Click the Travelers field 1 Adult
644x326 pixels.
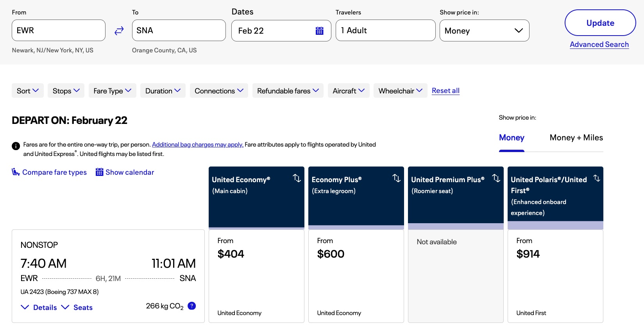[x=386, y=30]
